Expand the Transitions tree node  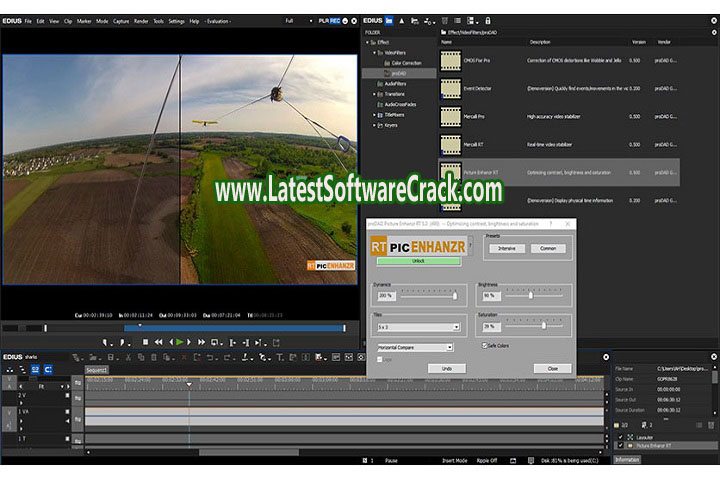(x=374, y=94)
